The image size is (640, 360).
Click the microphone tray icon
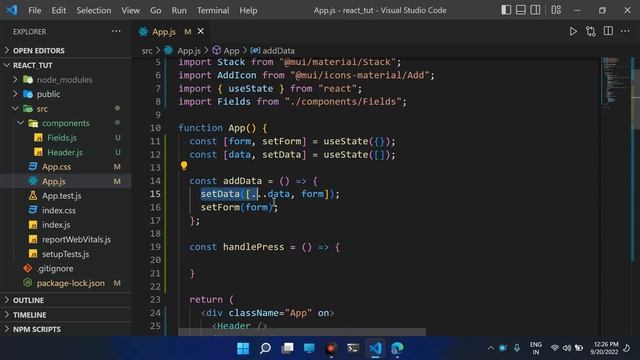point(517,348)
